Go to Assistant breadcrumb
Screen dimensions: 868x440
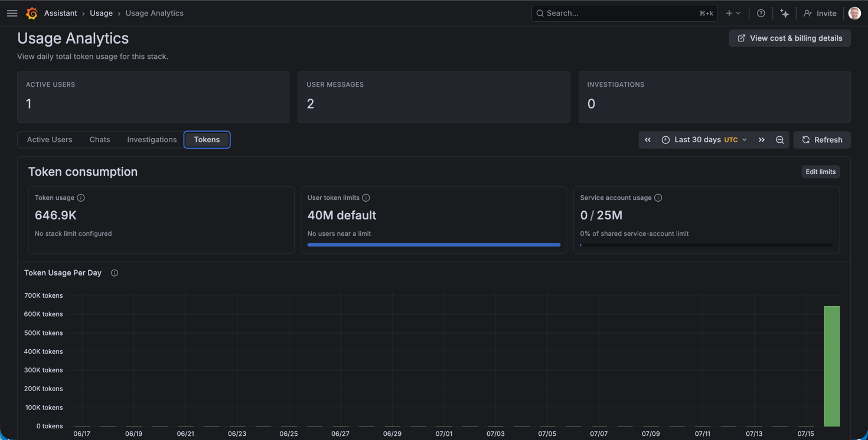[61, 13]
